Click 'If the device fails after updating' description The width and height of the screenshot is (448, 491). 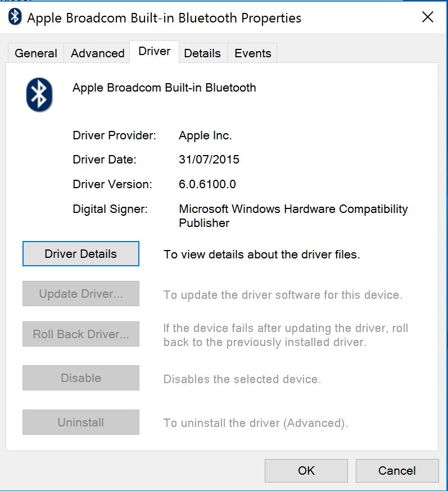tap(286, 335)
